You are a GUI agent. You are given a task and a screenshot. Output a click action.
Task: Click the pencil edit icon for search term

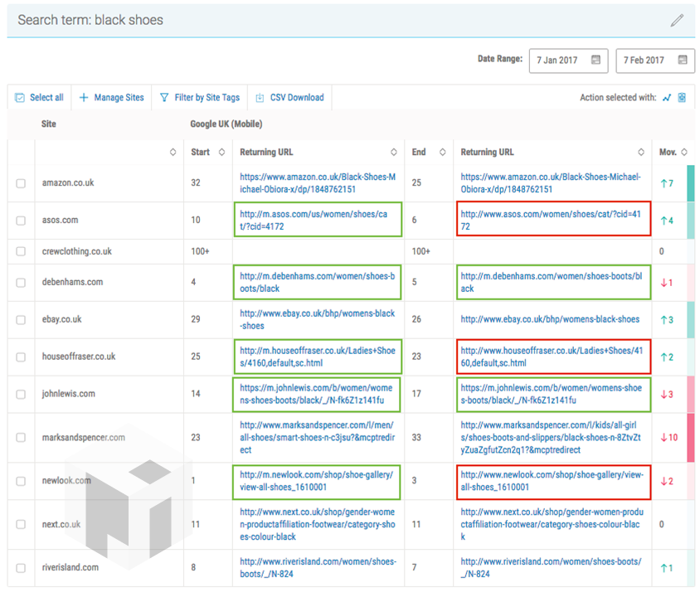(x=677, y=21)
